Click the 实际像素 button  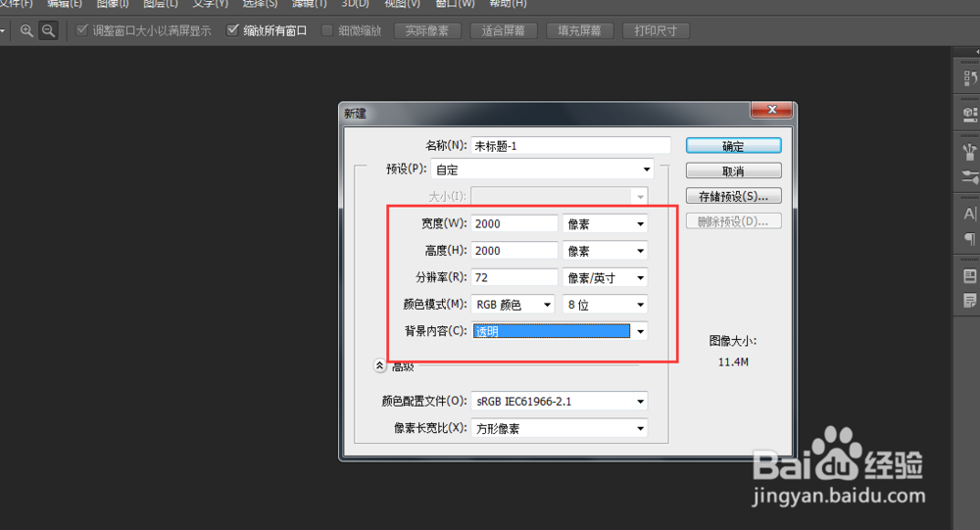(x=427, y=30)
